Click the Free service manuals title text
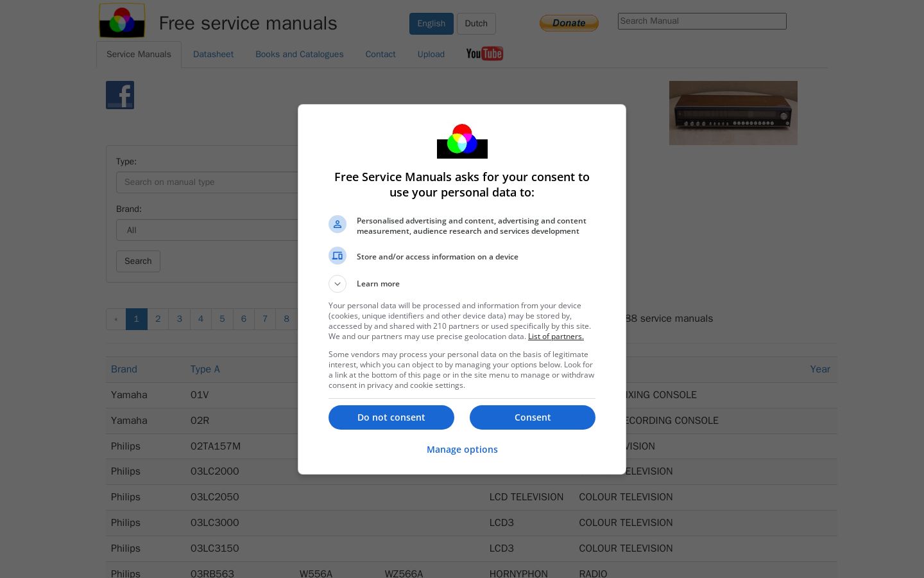 coord(248,23)
